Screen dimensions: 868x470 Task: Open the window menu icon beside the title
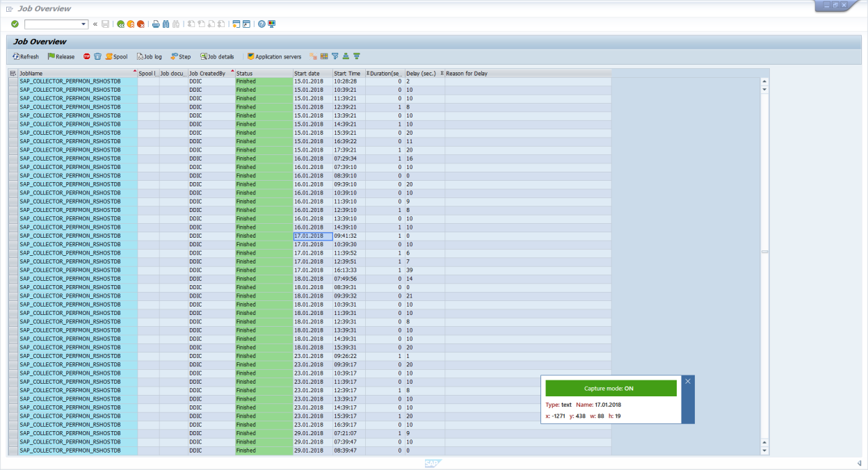coord(9,8)
